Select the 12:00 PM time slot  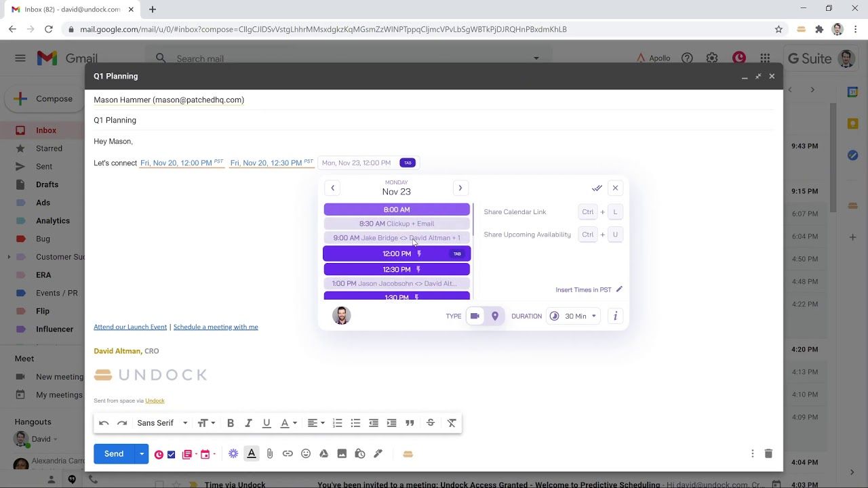pos(397,253)
